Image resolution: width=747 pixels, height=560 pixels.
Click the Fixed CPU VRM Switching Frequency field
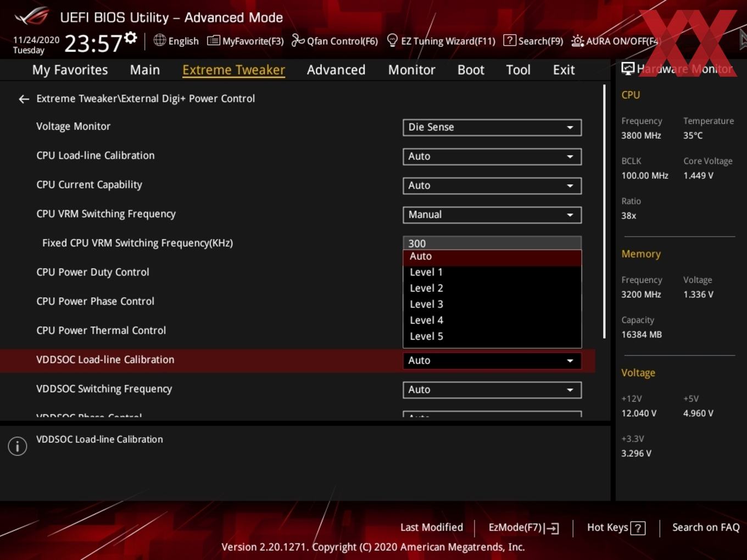492,243
